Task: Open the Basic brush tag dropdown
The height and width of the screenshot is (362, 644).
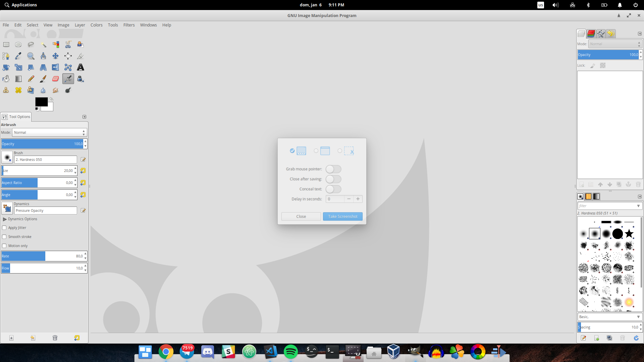Action: pyautogui.click(x=609, y=317)
